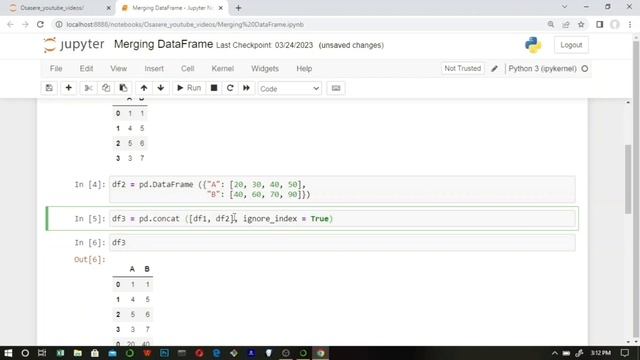Open tab search chevron
This screenshot has height=360, width=640.
(564, 7)
